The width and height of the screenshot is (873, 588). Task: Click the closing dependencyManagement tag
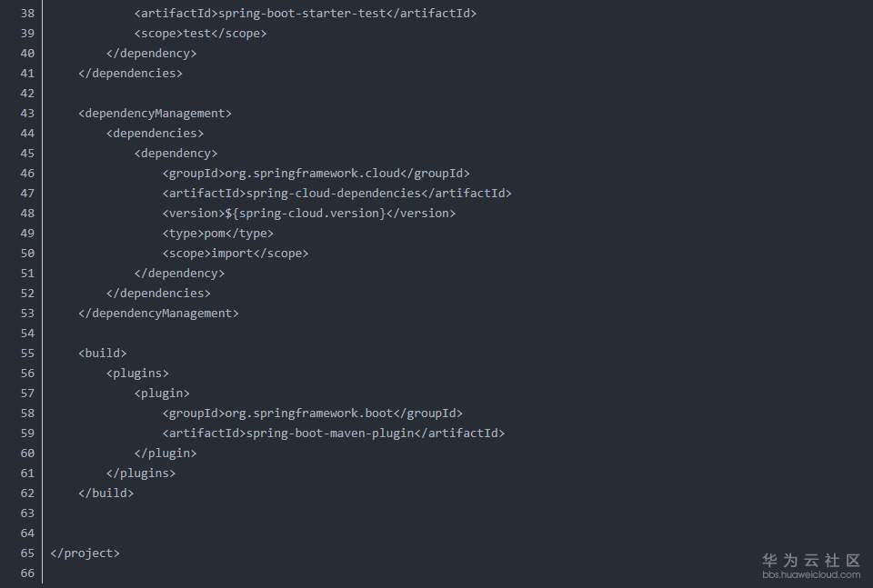tap(158, 314)
